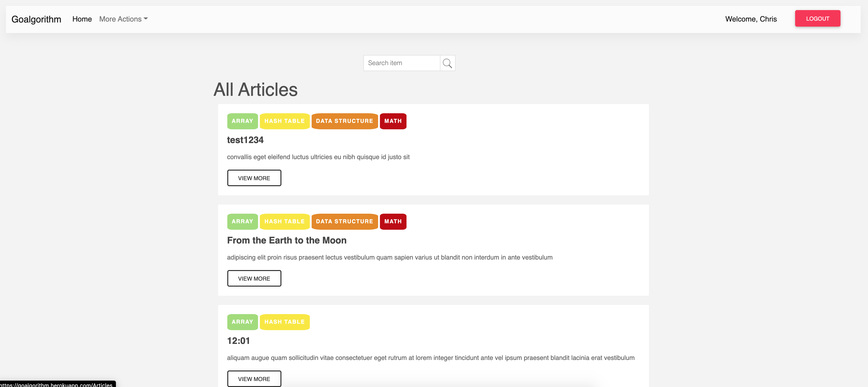Open VIEW MORE for the 12:01 article
The height and width of the screenshot is (387, 868).
[x=254, y=379]
